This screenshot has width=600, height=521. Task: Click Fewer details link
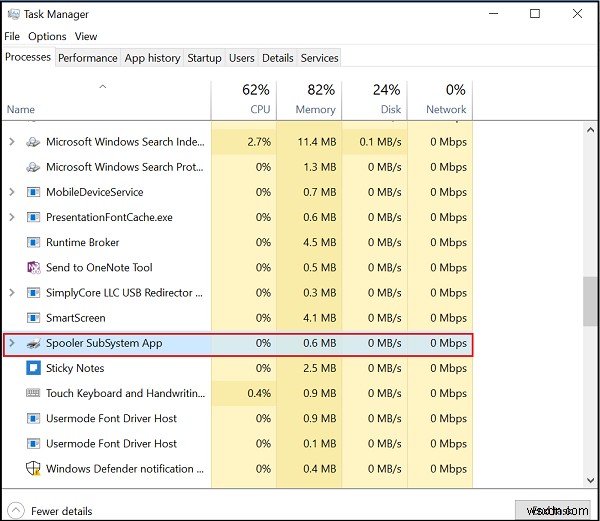click(x=62, y=511)
